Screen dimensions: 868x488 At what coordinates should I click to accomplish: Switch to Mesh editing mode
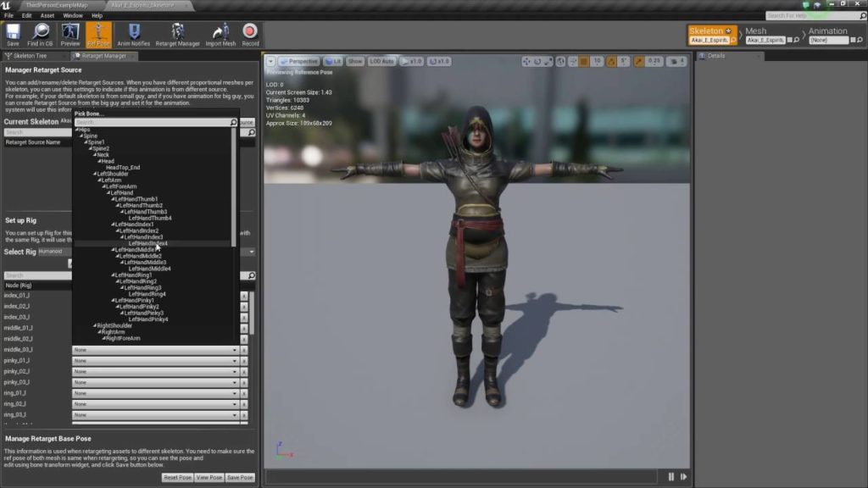755,31
